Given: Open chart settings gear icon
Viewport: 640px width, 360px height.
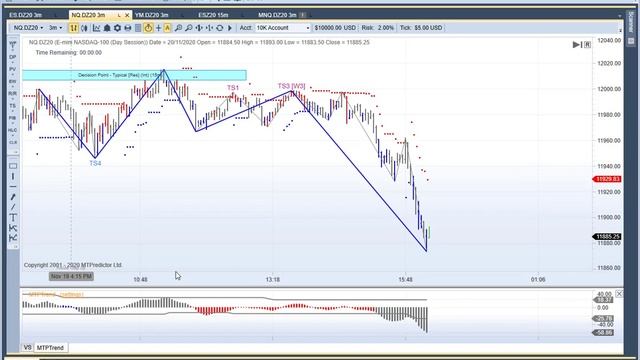Looking at the screenshot, I should 117,28.
